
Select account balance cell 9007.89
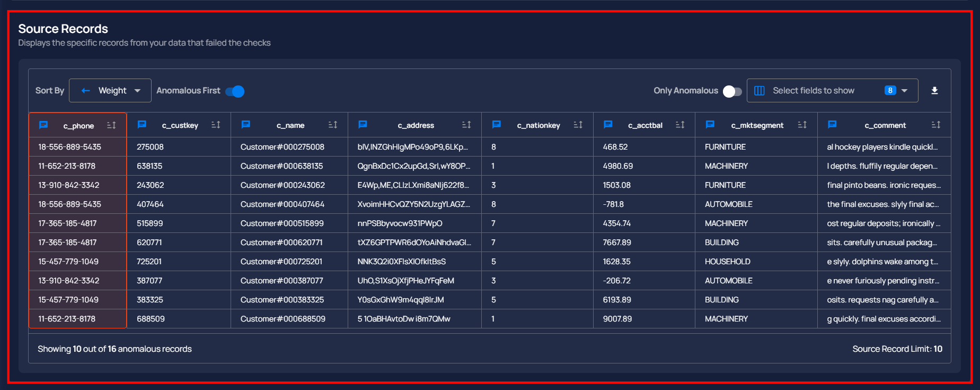pos(644,319)
